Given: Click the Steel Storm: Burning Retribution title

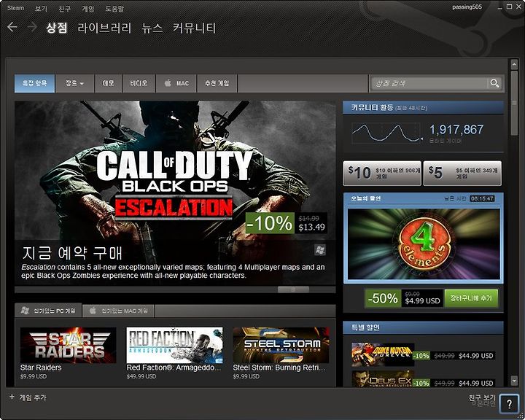Looking at the screenshot, I should tap(279, 367).
